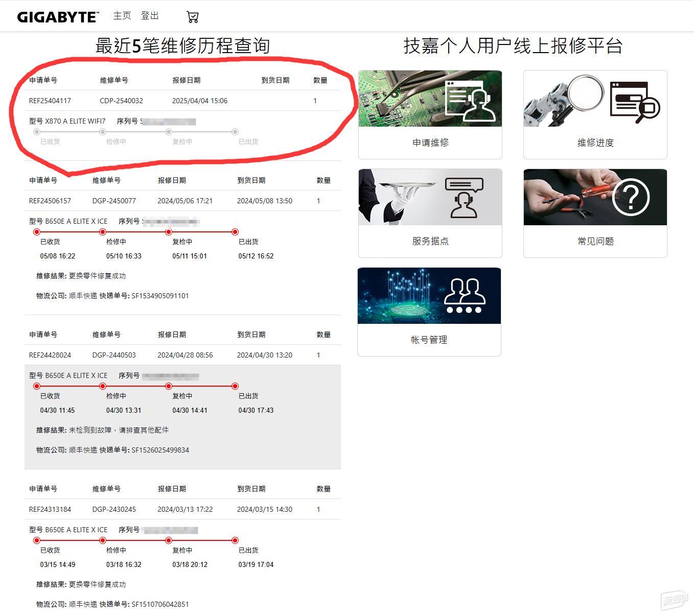Click heading 最近5笔维修历程查询
The height and width of the screenshot is (616, 694).
pos(182,45)
